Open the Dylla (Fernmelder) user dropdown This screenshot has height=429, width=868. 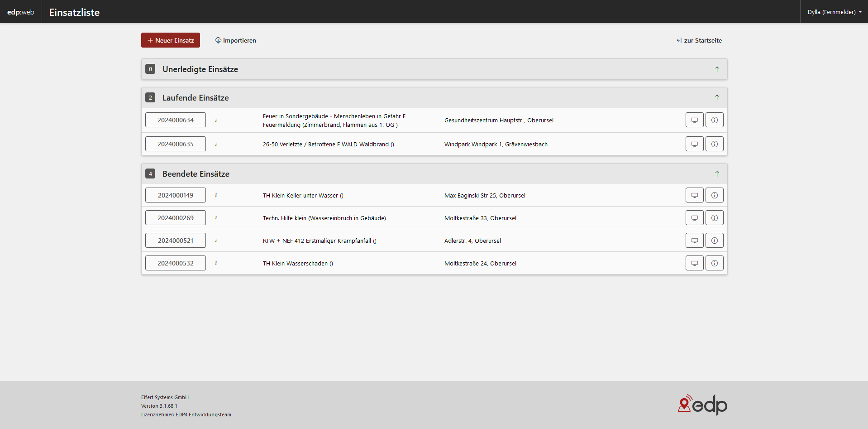834,12
